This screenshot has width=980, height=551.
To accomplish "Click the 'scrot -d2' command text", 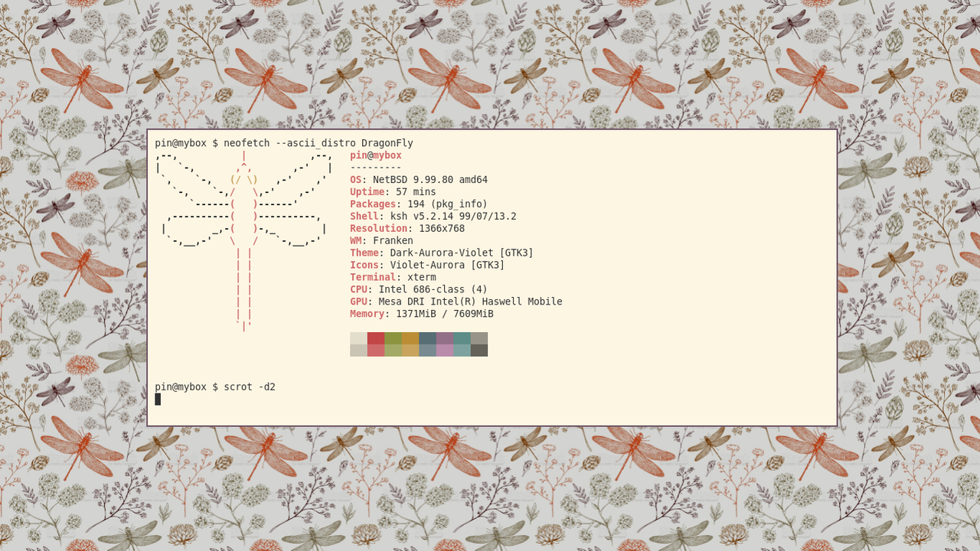I will (x=250, y=387).
